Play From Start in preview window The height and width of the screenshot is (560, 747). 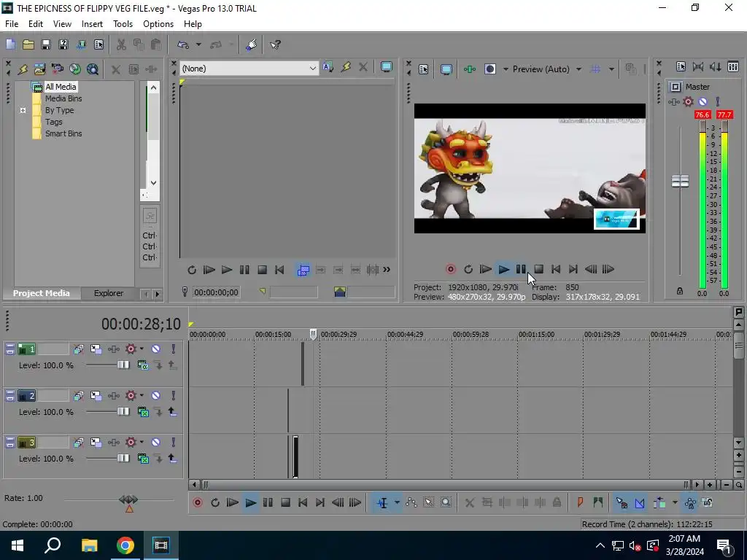(x=485, y=269)
